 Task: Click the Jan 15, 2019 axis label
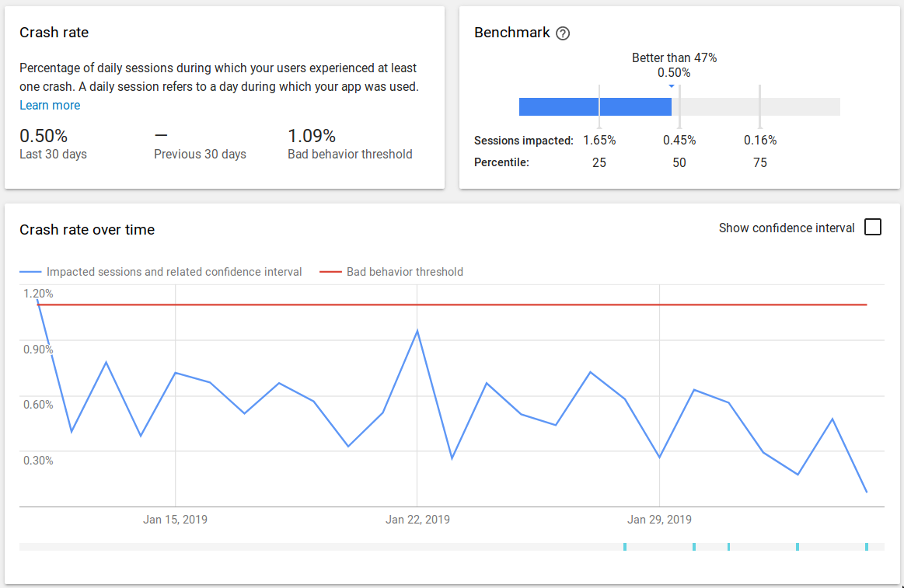point(175,520)
